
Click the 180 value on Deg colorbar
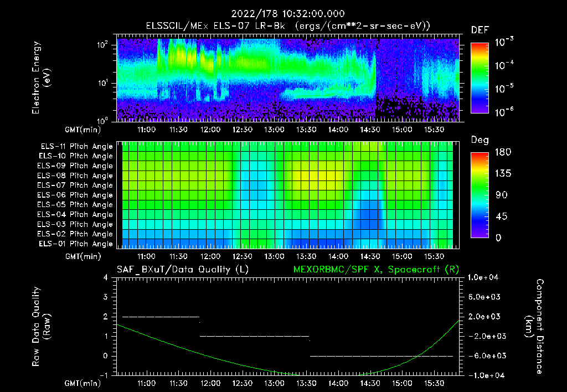(503, 152)
